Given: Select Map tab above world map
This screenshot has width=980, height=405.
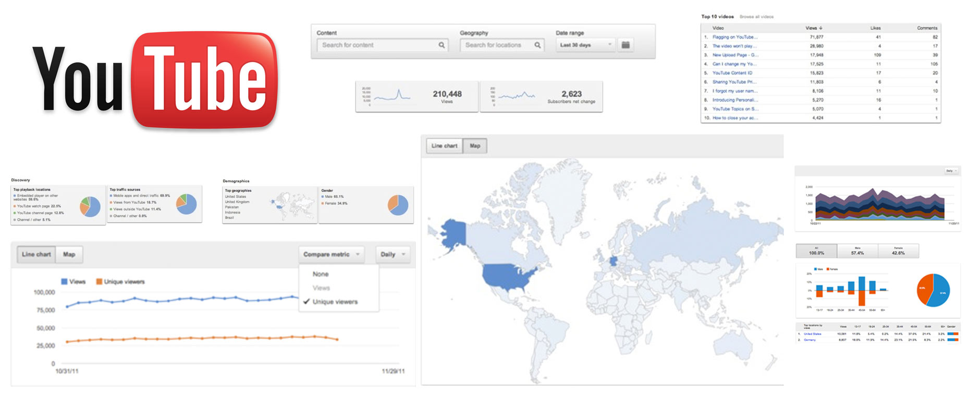Looking at the screenshot, I should point(475,146).
